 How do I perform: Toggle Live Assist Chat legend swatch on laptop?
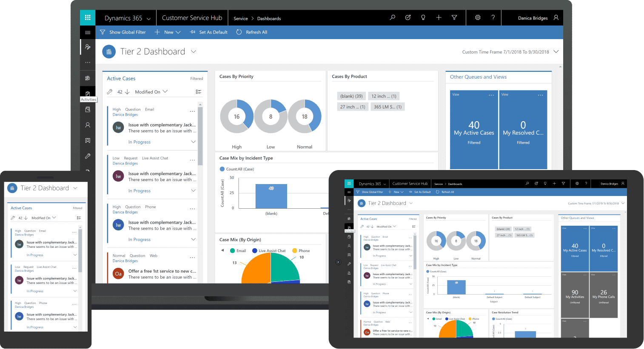255,251
